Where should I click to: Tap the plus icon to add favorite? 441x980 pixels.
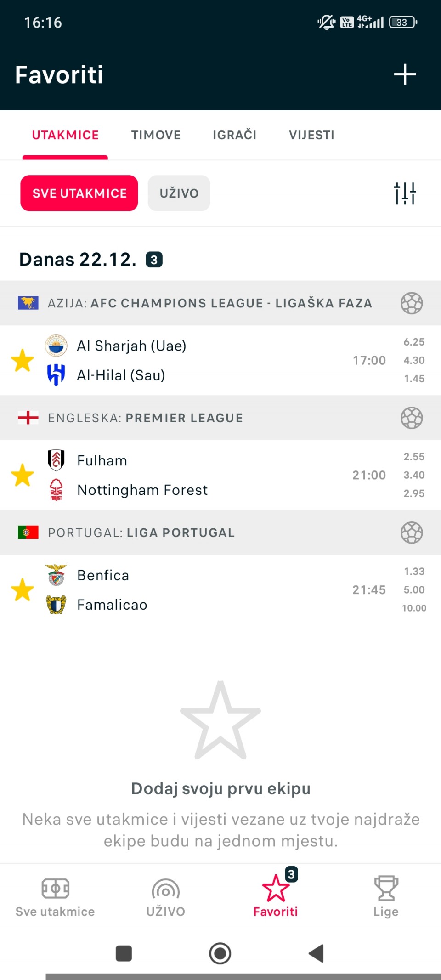click(405, 74)
